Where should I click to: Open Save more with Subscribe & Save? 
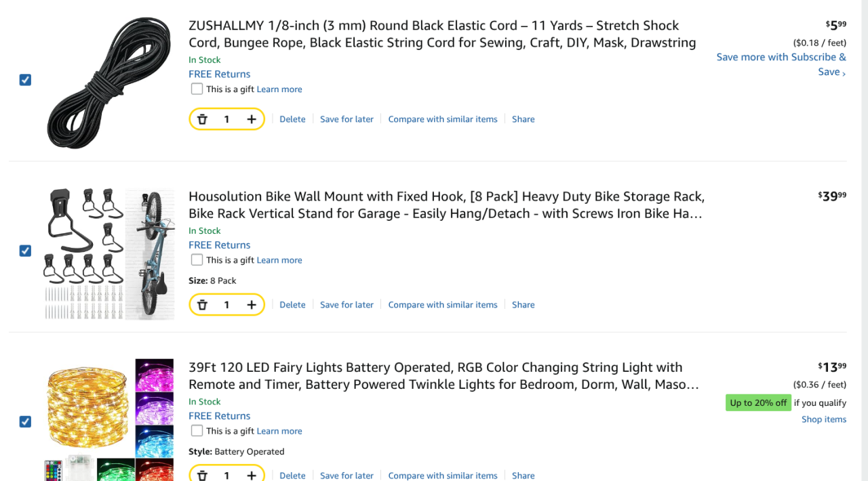[x=781, y=64]
